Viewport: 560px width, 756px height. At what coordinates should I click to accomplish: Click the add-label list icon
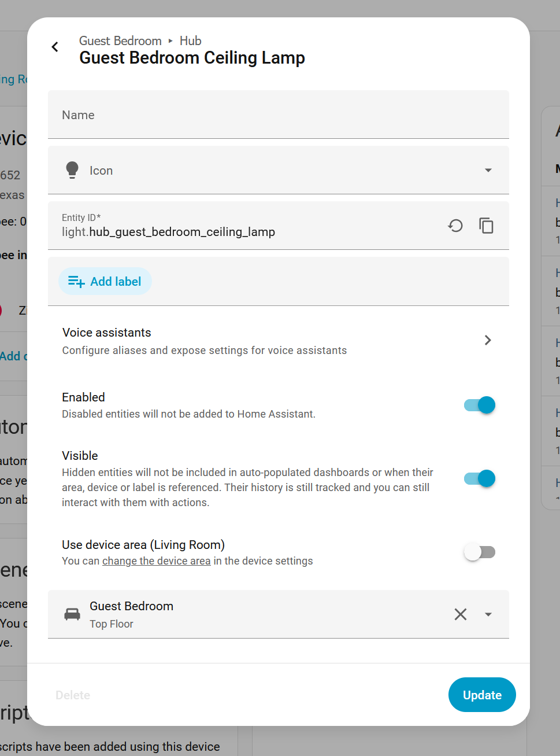click(76, 282)
